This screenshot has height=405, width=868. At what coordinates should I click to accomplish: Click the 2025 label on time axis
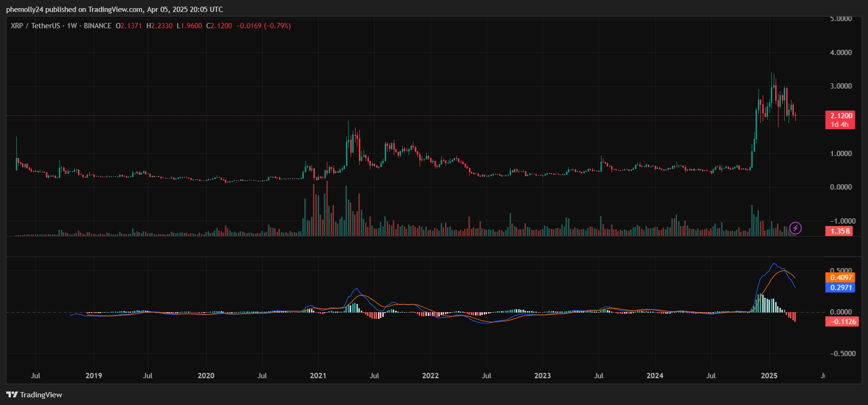769,375
